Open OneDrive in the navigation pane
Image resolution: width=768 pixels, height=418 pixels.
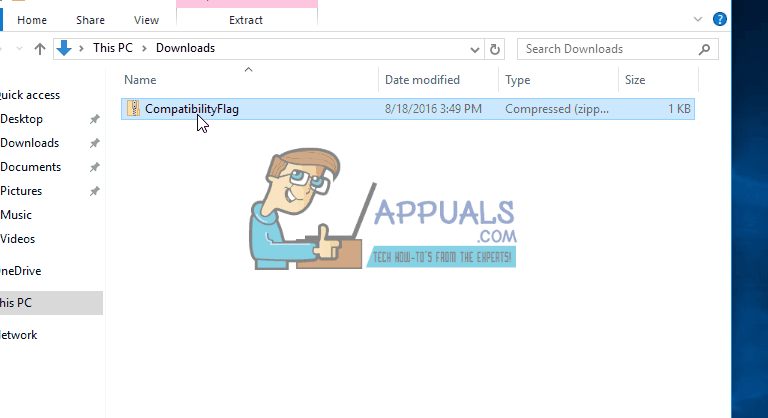pos(21,271)
